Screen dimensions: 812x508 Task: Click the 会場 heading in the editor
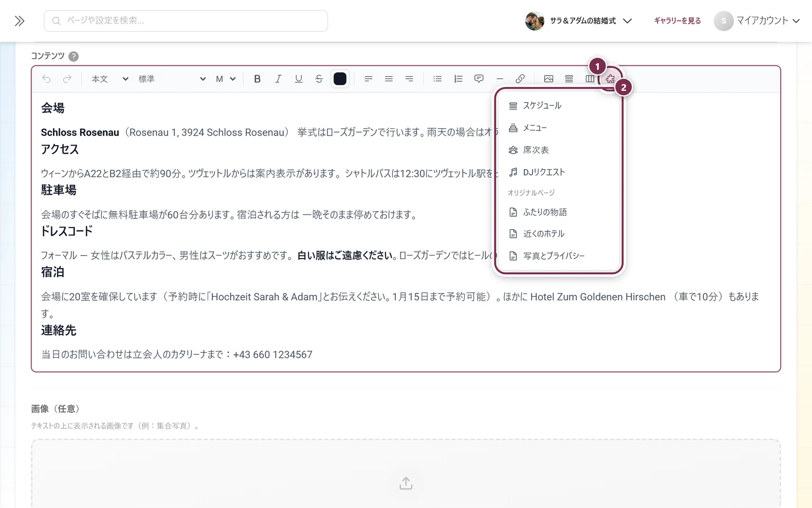[x=52, y=108]
